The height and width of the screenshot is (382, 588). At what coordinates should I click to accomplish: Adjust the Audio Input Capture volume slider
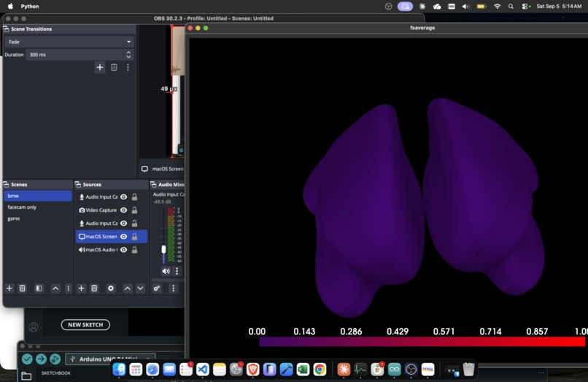(x=163, y=249)
